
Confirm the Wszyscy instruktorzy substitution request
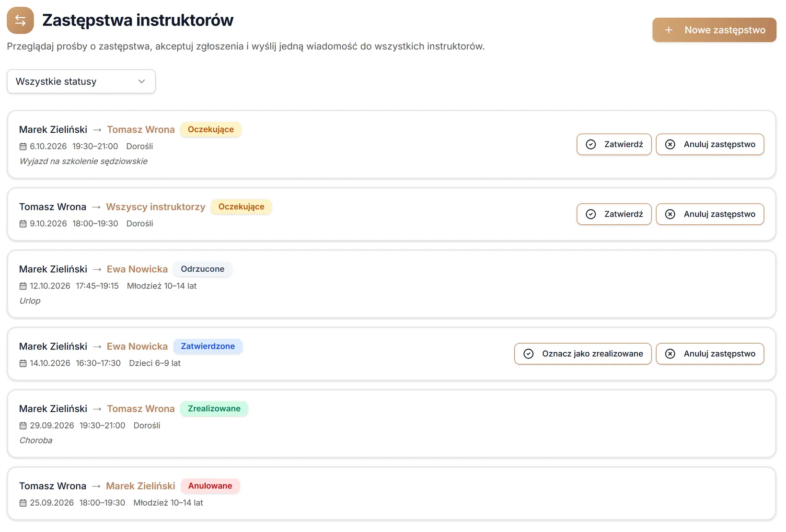point(614,214)
